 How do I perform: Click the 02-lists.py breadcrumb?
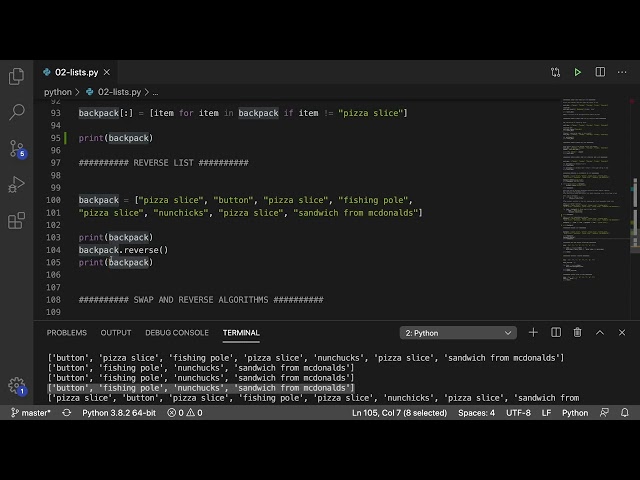point(114,92)
